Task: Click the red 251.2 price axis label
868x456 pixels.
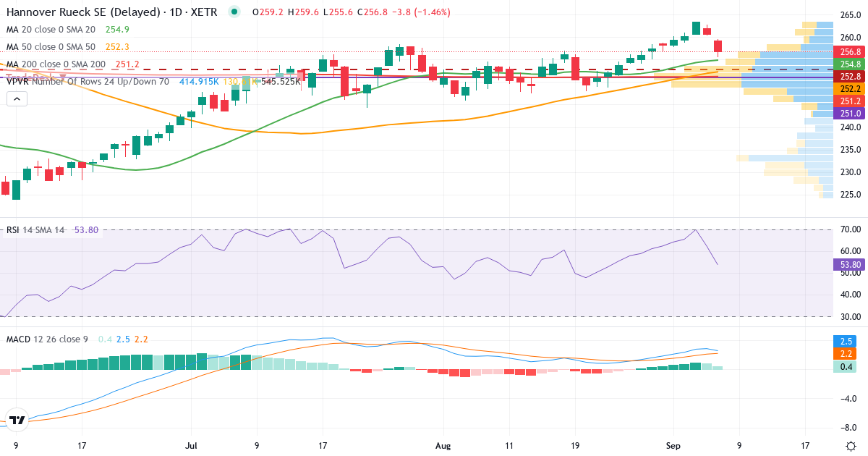Action: (848, 101)
